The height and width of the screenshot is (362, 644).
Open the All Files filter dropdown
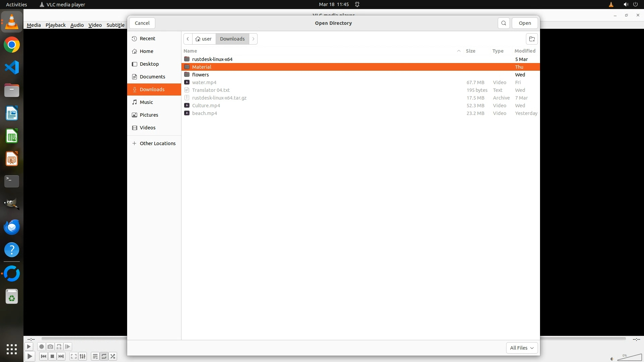522,348
